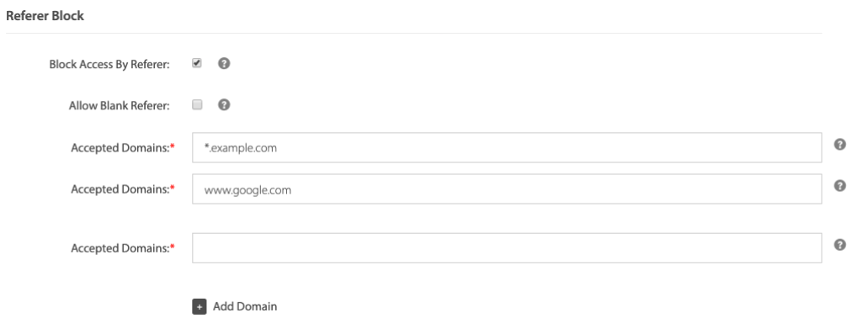Open help icon beside Block Access By Referer

coord(224,63)
